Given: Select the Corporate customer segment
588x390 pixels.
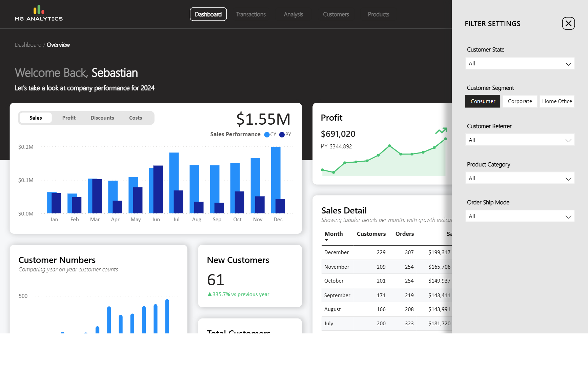Looking at the screenshot, I should click(x=520, y=101).
